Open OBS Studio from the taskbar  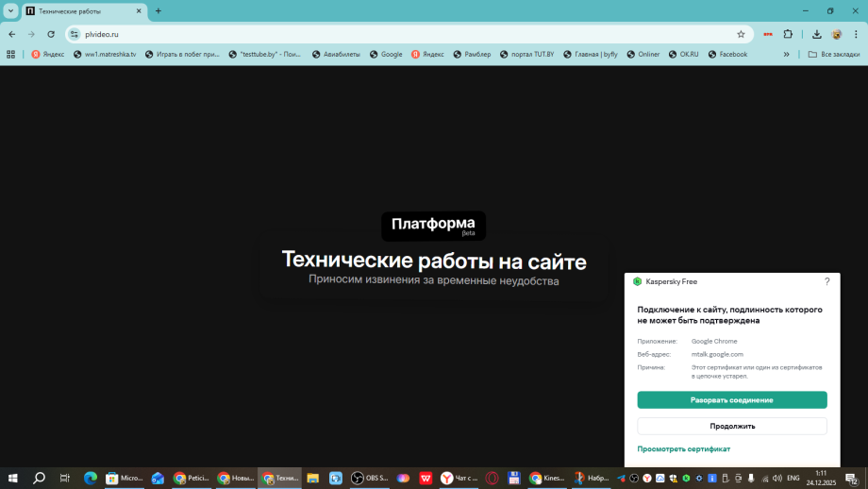click(x=370, y=478)
